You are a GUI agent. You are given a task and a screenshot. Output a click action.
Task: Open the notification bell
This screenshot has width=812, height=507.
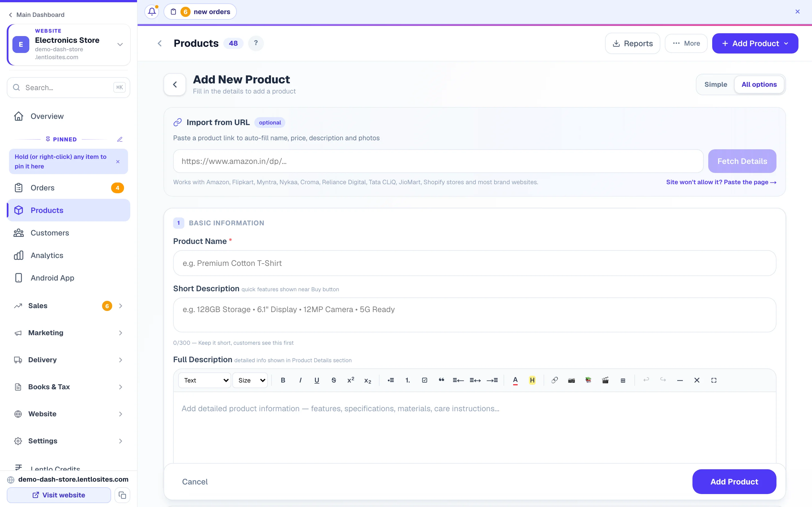(x=152, y=12)
